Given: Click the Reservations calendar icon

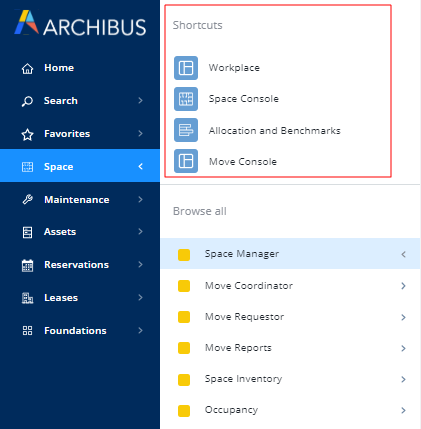Looking at the screenshot, I should 27,265.
